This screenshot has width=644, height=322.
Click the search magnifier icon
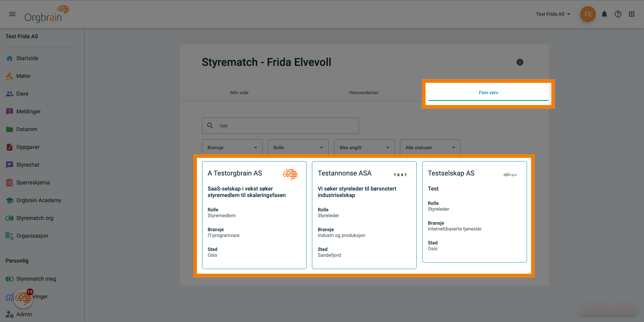click(210, 126)
